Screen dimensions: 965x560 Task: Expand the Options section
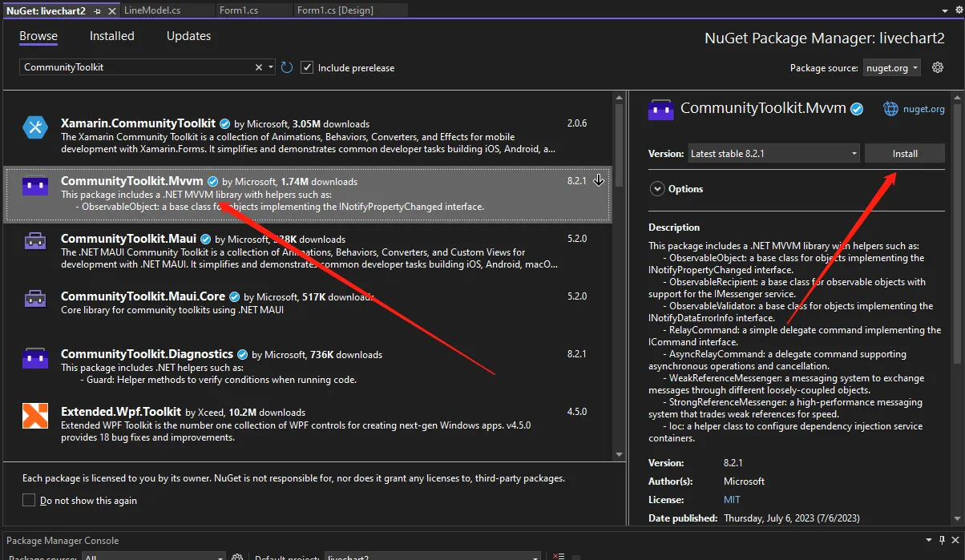(x=657, y=189)
